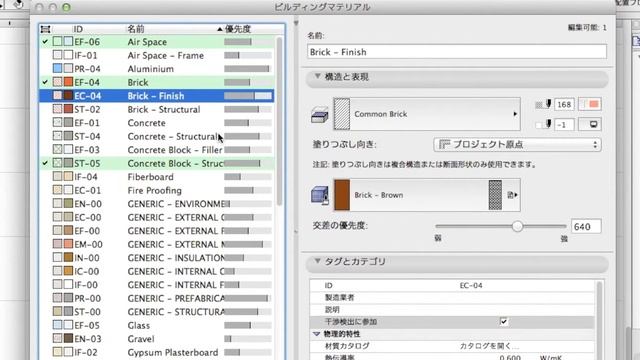
Task: Click the Gypsum Plasterboard fill icon
Action: click(x=58, y=352)
